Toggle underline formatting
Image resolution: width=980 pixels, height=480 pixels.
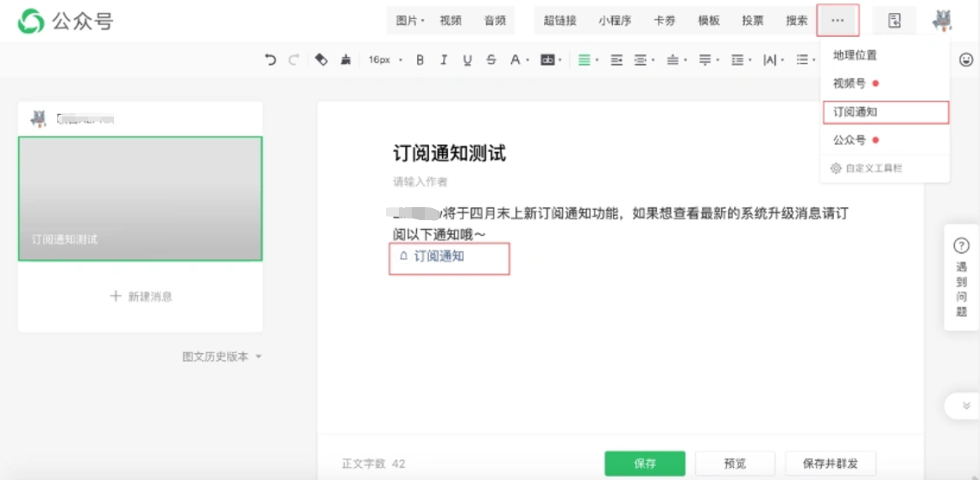pyautogui.click(x=467, y=60)
